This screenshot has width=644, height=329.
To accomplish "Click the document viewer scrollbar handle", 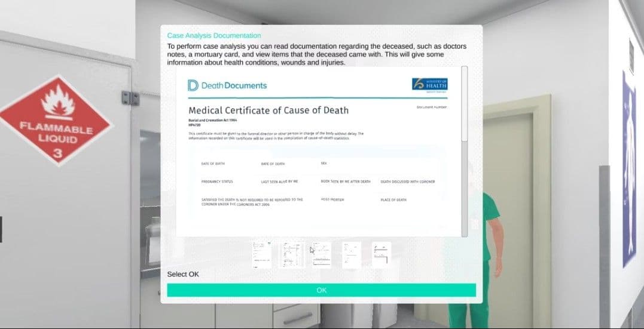I will 465,104.
